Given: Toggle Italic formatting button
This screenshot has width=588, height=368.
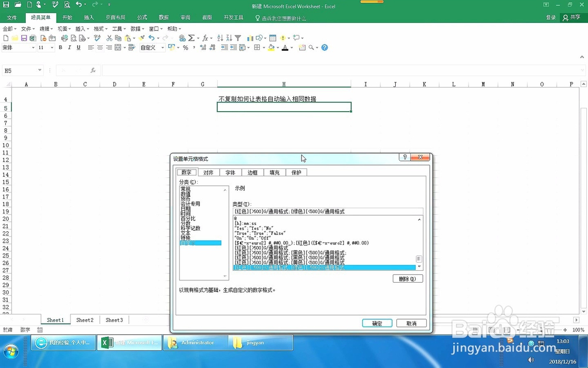Looking at the screenshot, I should tap(69, 48).
